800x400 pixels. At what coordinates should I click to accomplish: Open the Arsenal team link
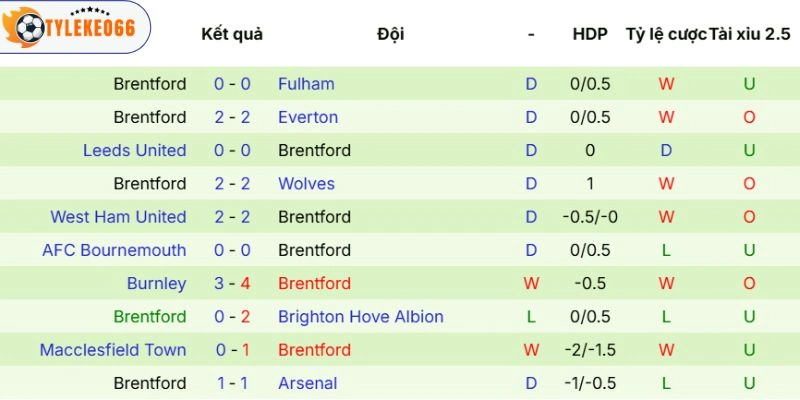click(308, 383)
